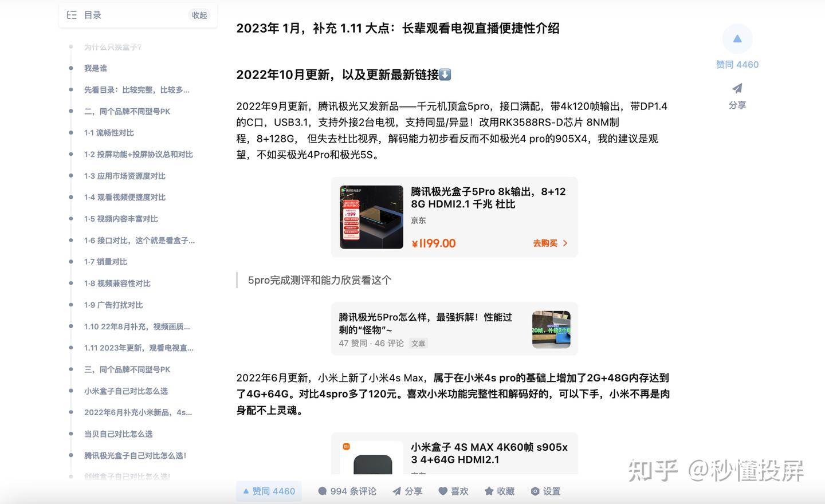Viewport: 825px width, 504px height.
Task: Open 1·1 流畅性对比 in contents
Action: click(x=109, y=133)
